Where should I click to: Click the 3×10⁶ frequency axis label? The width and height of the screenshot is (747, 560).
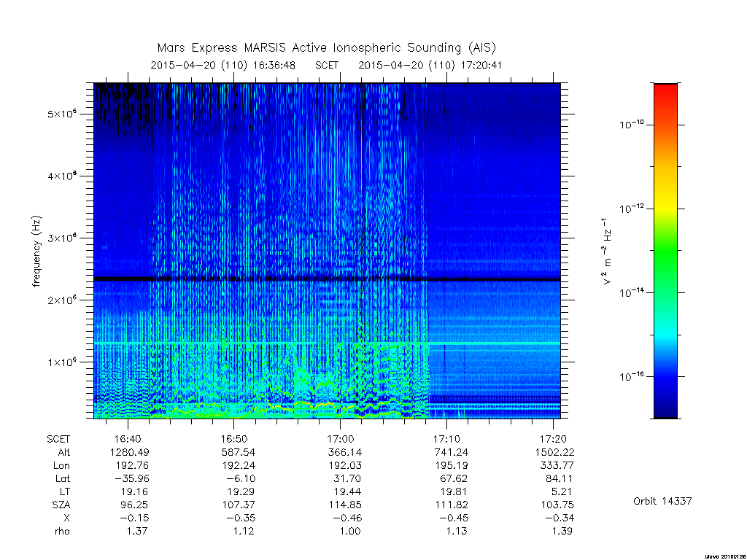62,238
